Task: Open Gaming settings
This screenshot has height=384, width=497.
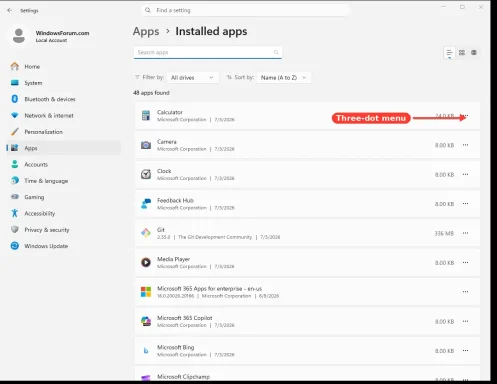Action: (63, 197)
